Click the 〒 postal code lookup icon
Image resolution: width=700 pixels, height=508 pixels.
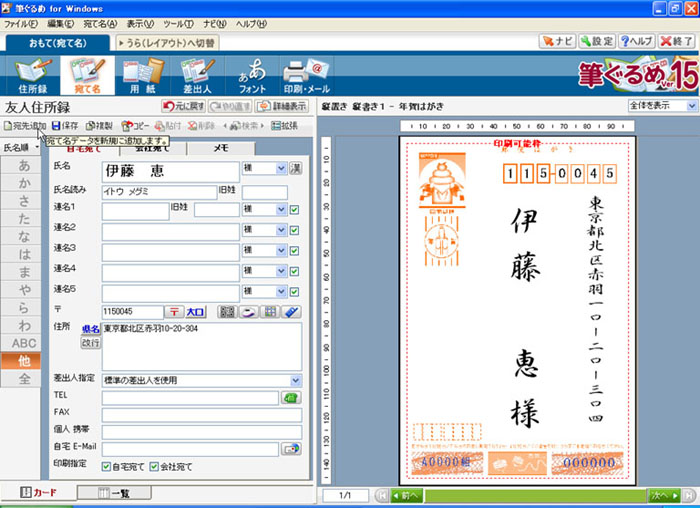point(174,312)
